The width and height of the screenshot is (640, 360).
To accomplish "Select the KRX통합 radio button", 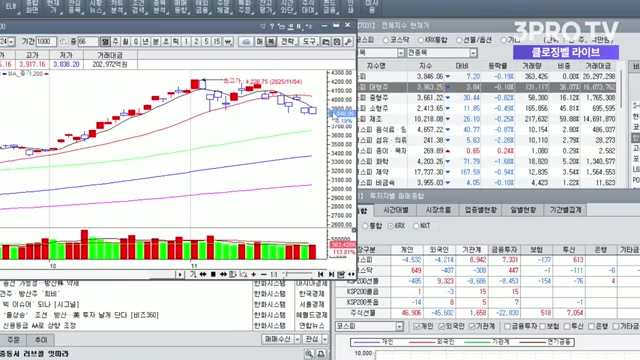I will click(x=421, y=40).
